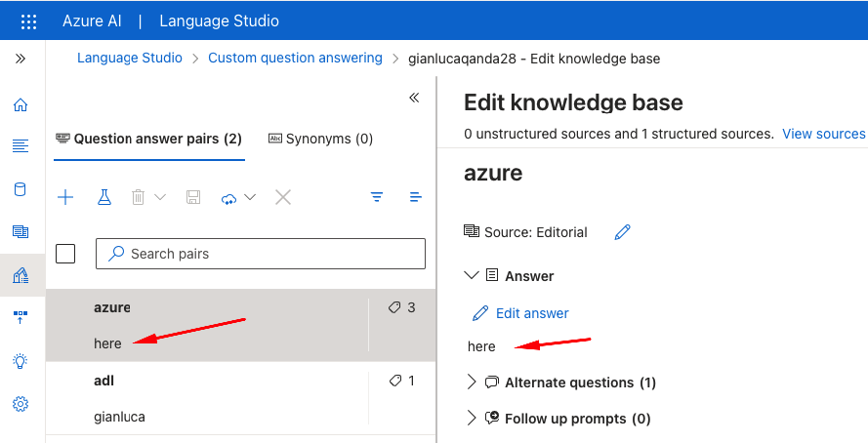
Task: Open the dropdown arrow next to delete
Action: tap(160, 197)
